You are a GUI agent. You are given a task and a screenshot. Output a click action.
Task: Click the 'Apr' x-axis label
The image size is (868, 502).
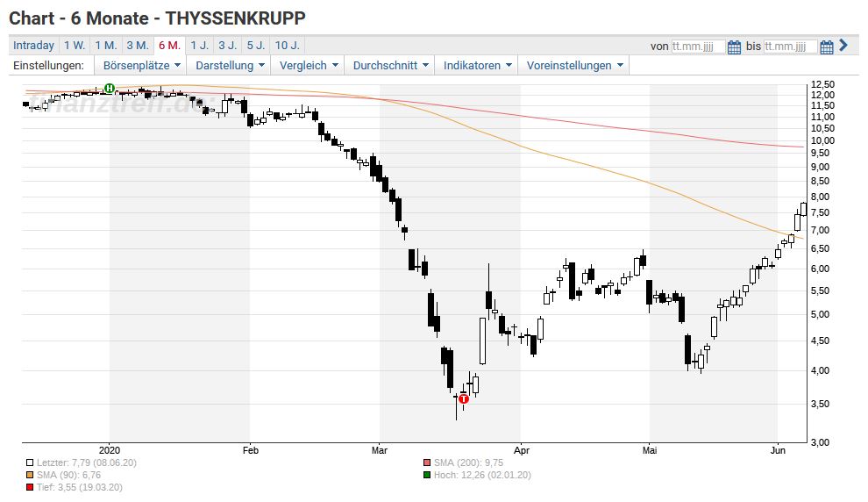[x=522, y=450]
